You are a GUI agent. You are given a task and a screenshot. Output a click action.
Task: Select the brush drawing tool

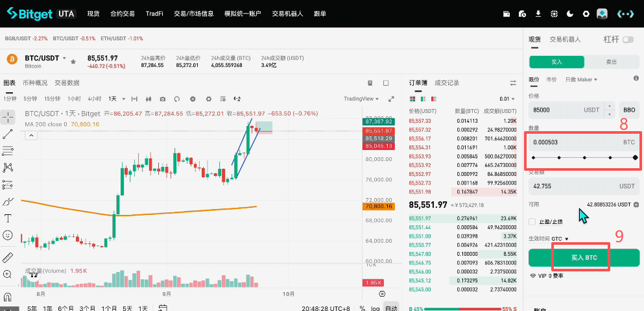(8, 201)
